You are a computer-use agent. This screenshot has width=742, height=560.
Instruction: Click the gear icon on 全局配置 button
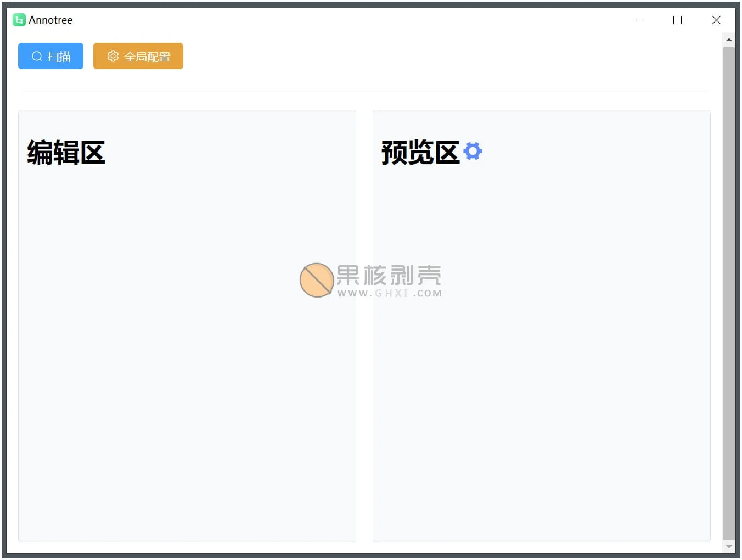coord(113,56)
